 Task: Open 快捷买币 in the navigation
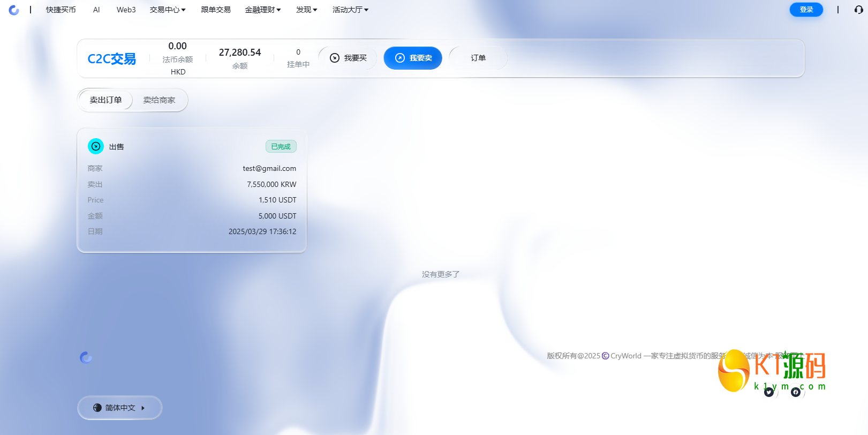click(x=61, y=10)
